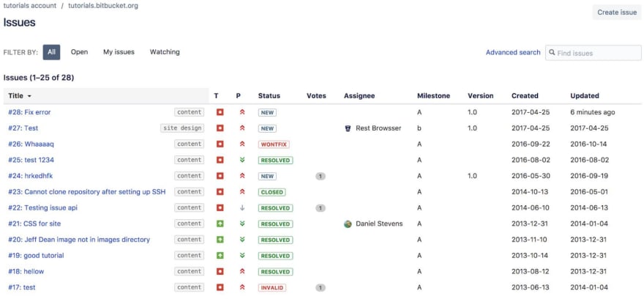
Task: Open issue #21: CSS for site
Action: [x=34, y=224]
